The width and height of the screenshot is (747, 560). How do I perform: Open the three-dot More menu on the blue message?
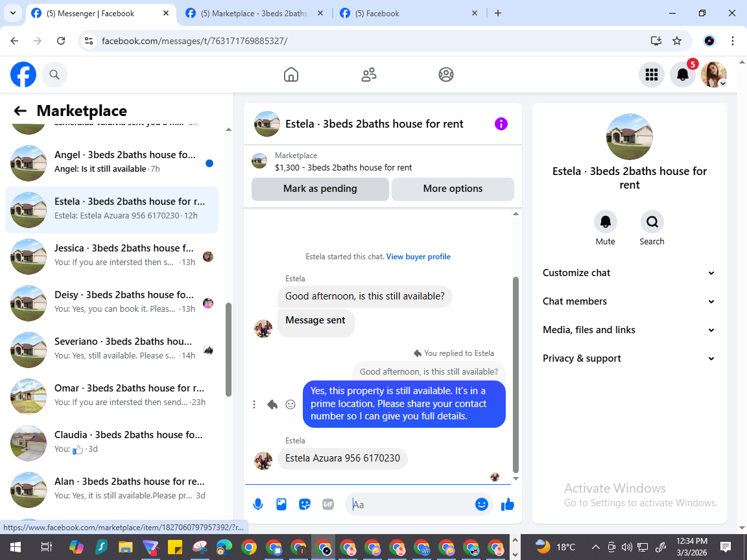pyautogui.click(x=254, y=404)
